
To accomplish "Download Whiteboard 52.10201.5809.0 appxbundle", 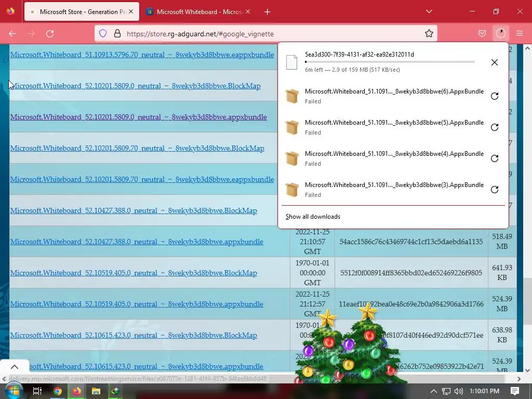I will coord(138,117).
